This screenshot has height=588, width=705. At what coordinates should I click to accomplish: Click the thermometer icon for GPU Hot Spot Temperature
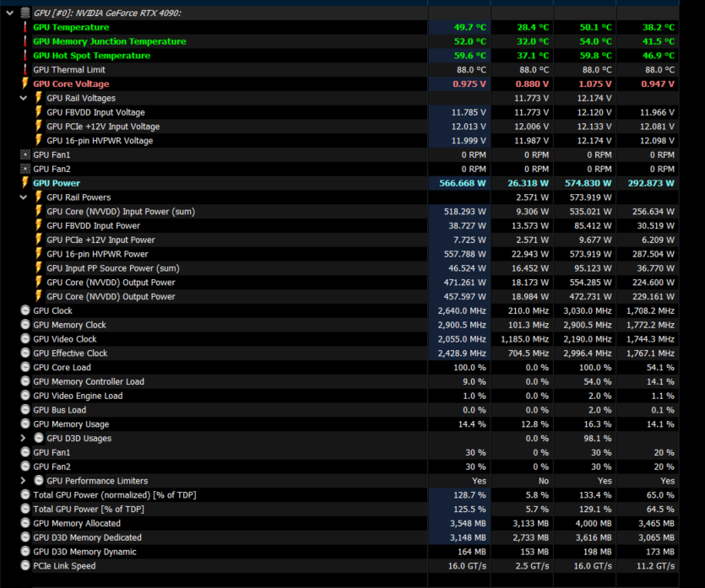tap(25, 55)
